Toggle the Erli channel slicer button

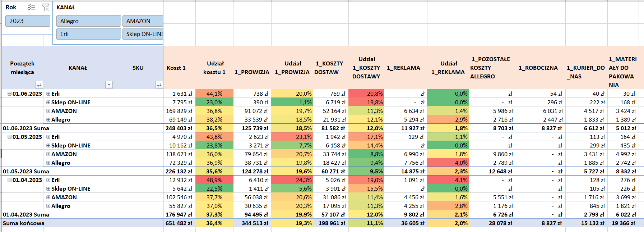pos(88,34)
